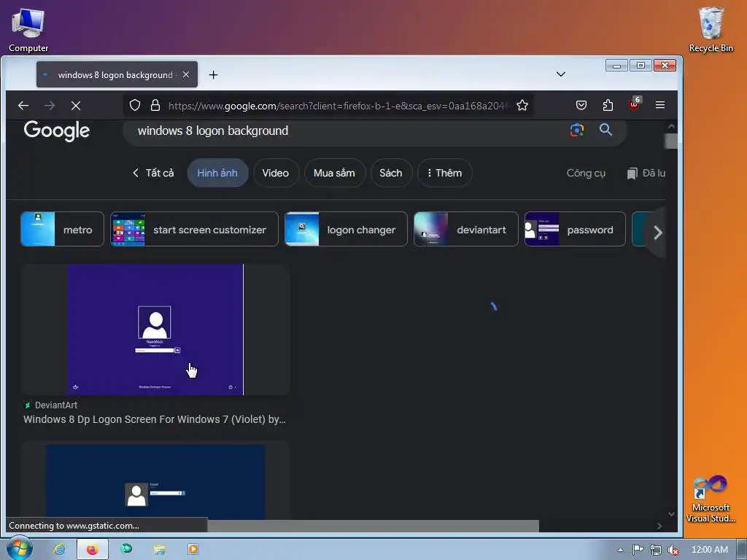Image resolution: width=747 pixels, height=560 pixels.
Task: Open the Windows Start orb
Action: [x=19, y=548]
